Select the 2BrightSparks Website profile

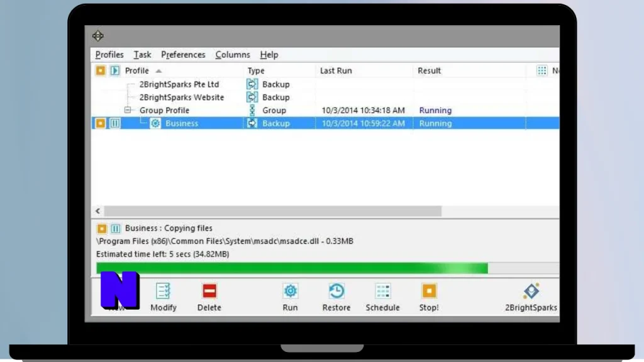[x=182, y=97]
